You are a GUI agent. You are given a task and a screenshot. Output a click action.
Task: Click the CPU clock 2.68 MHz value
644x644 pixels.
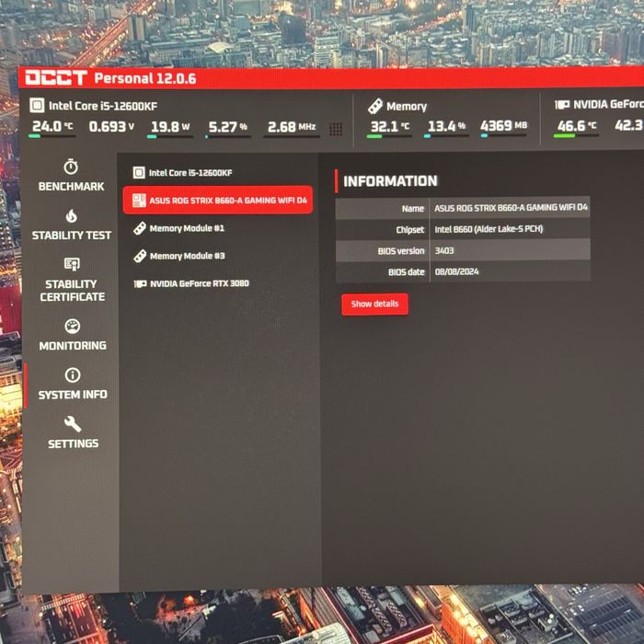pyautogui.click(x=292, y=127)
